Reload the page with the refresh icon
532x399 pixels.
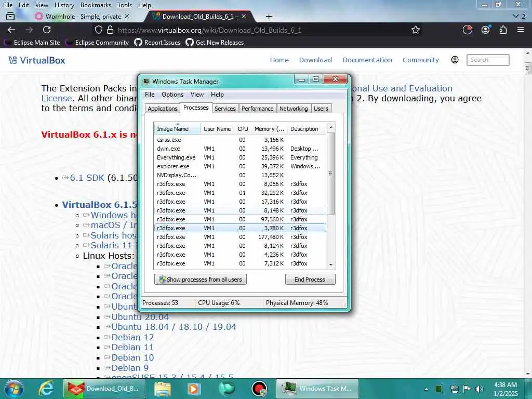47,30
